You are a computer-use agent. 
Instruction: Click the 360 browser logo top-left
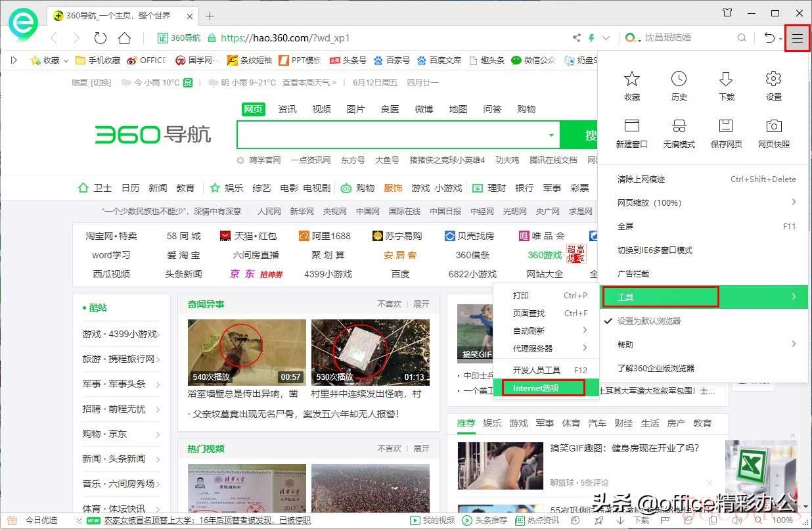(x=24, y=24)
